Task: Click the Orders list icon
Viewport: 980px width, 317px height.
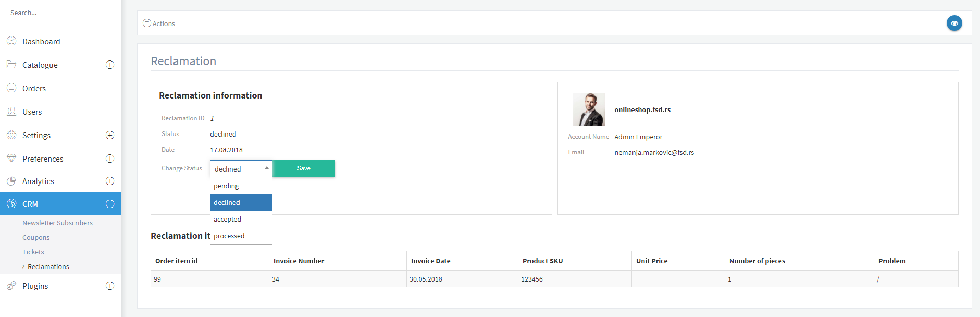Action: (11, 88)
